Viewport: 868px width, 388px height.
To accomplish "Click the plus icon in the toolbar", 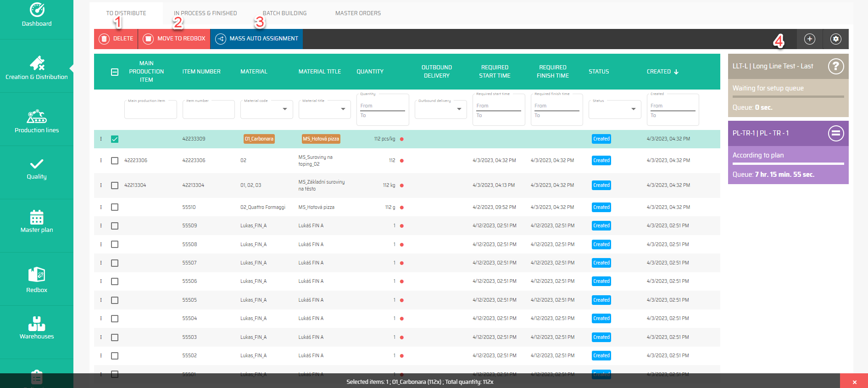I will pos(810,39).
